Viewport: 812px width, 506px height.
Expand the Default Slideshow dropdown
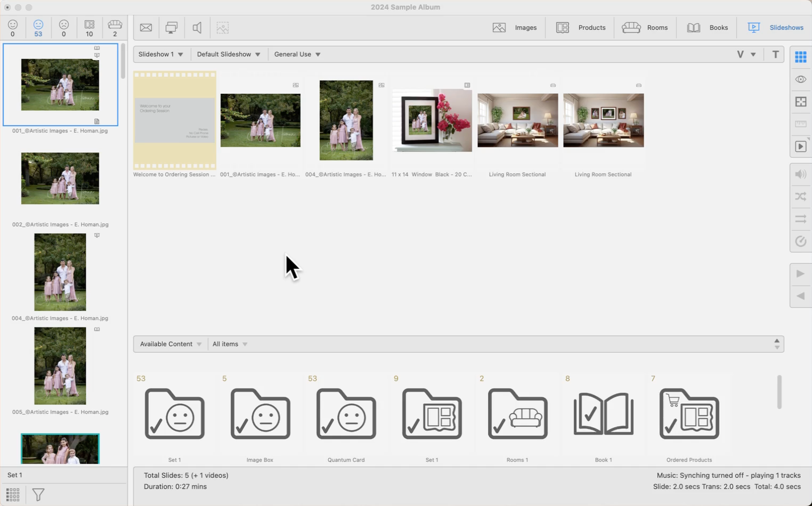[229, 54]
